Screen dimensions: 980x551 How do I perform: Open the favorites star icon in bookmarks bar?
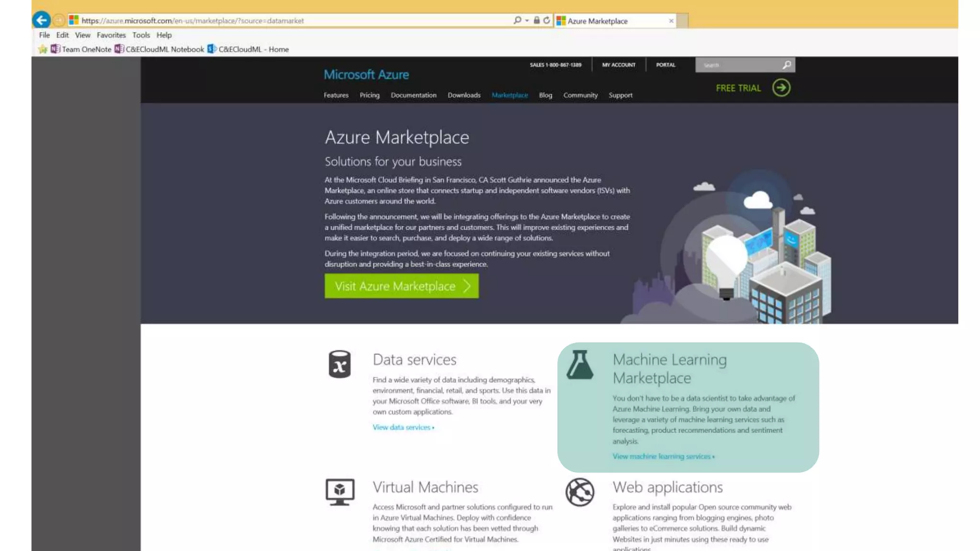[43, 49]
